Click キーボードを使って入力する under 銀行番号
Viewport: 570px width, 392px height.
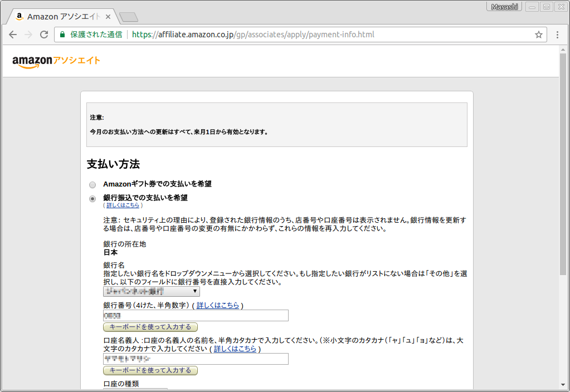point(150,327)
